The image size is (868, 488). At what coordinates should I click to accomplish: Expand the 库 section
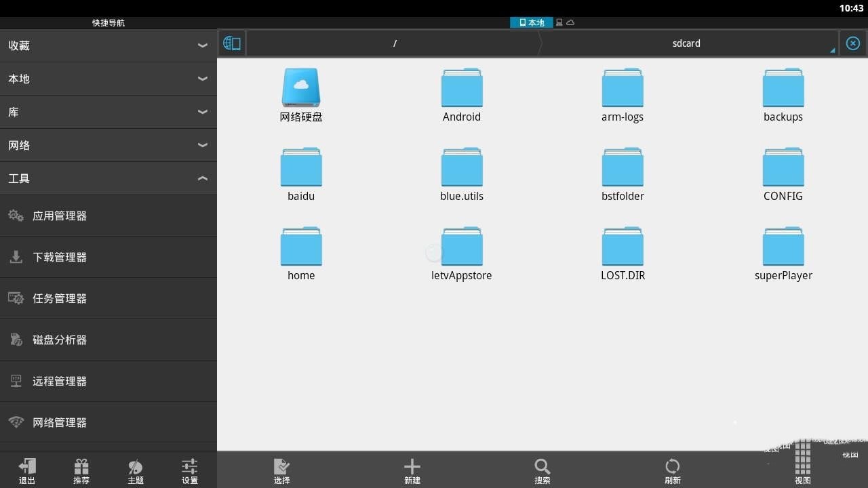pyautogui.click(x=108, y=112)
